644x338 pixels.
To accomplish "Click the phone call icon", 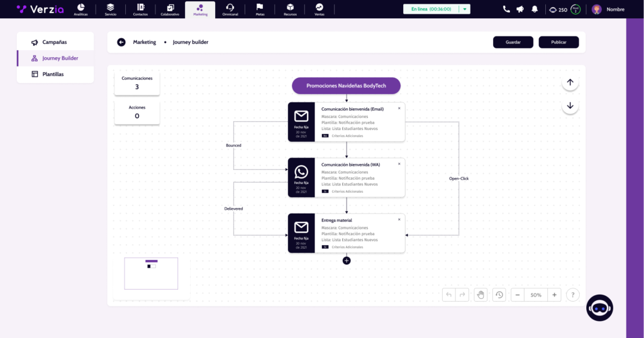I will click(x=506, y=9).
